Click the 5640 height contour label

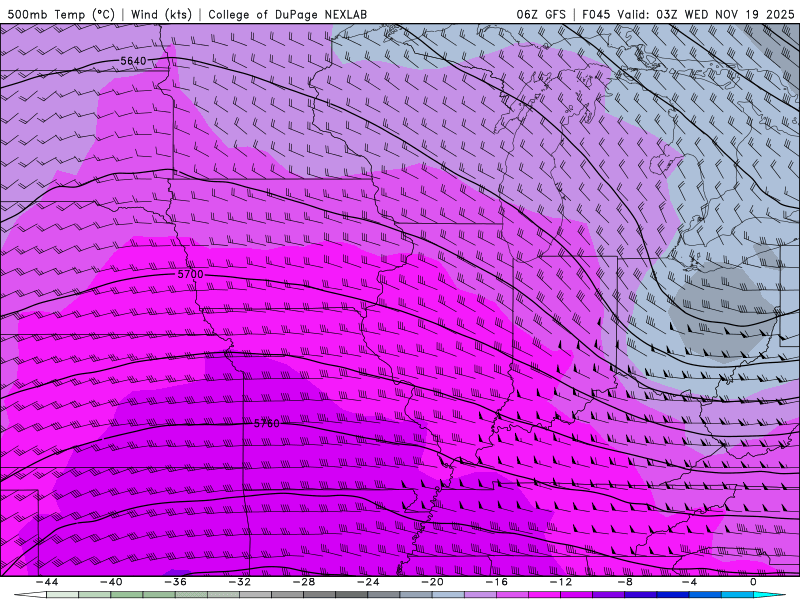click(x=133, y=61)
